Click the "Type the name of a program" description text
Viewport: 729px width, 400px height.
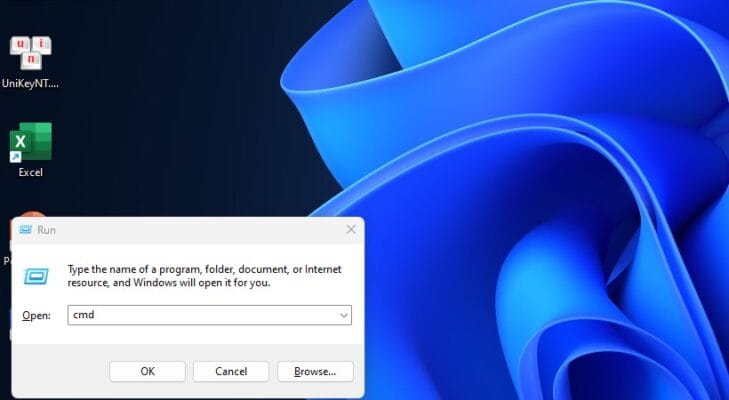point(205,276)
